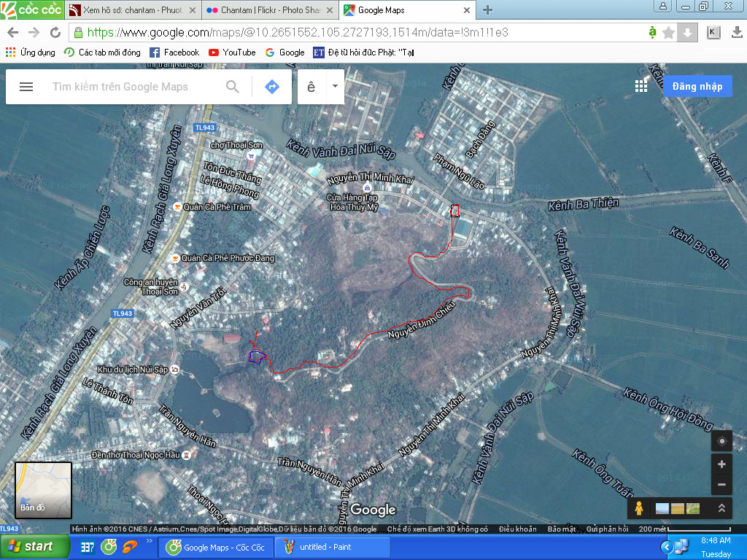Open the Google bookmark
The image size is (747, 560).
[x=285, y=52]
